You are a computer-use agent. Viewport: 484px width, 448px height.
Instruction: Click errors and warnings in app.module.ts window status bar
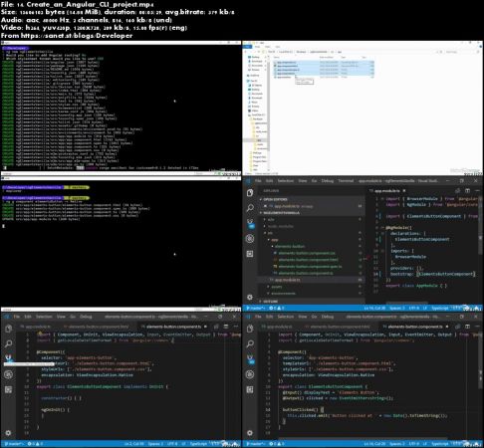coord(277,308)
